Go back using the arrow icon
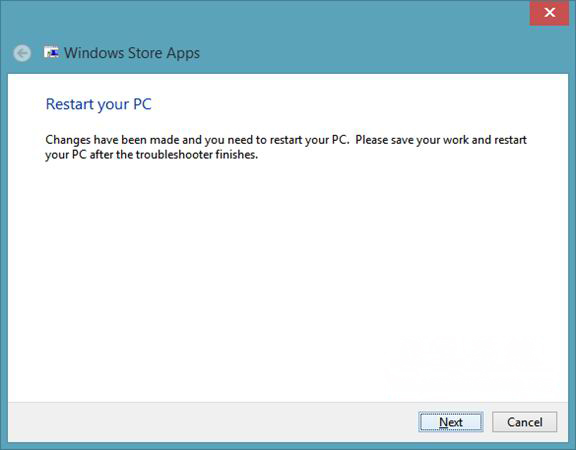 22,54
